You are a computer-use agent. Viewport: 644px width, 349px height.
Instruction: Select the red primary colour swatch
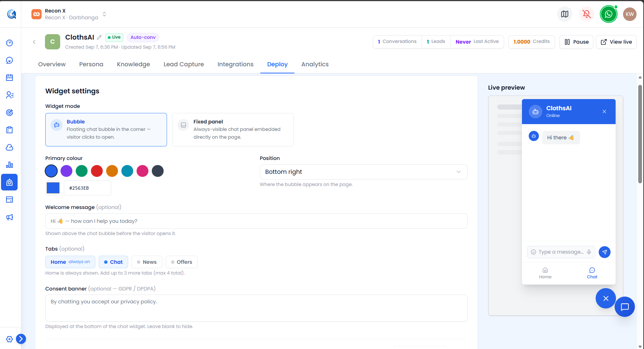(x=97, y=171)
